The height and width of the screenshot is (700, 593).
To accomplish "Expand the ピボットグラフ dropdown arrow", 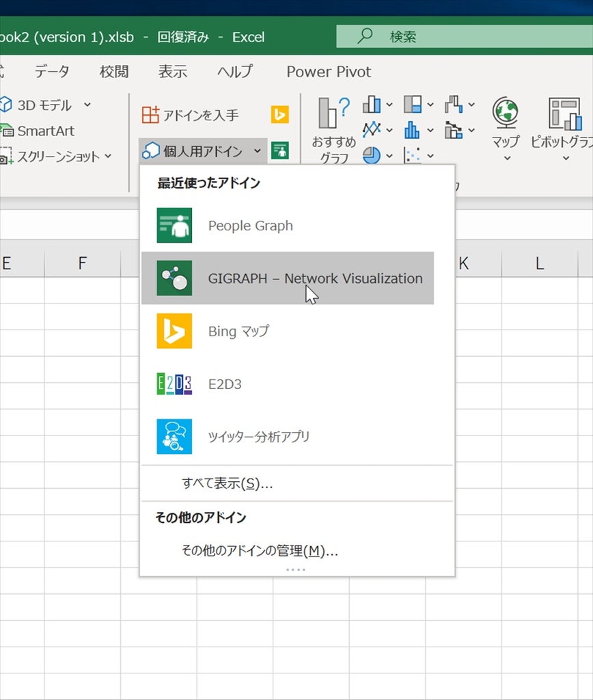I will (566, 159).
